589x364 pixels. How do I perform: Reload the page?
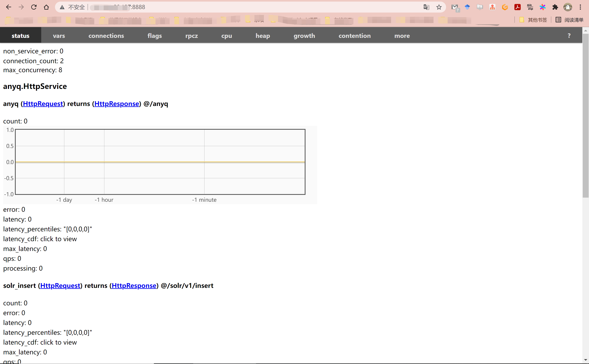click(x=34, y=7)
